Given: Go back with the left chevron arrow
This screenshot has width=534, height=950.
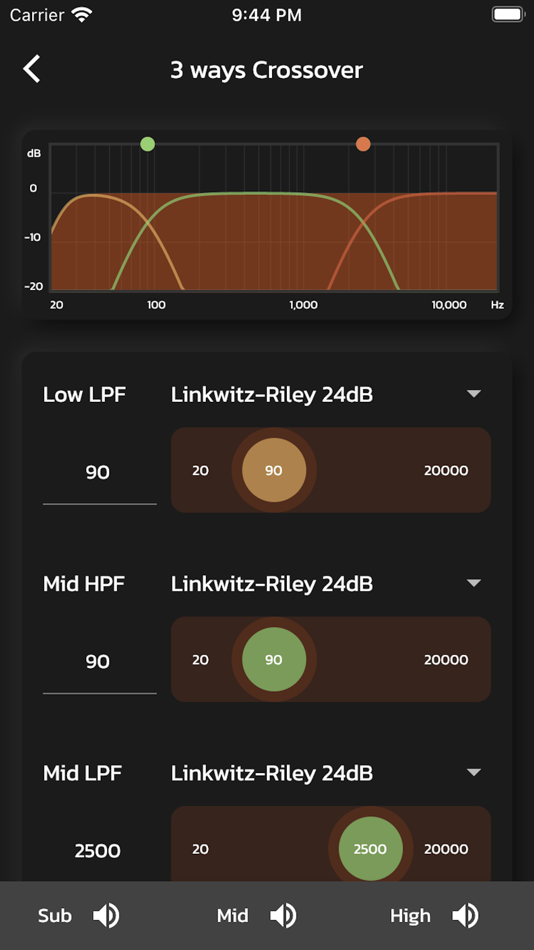Looking at the screenshot, I should tap(32, 68).
